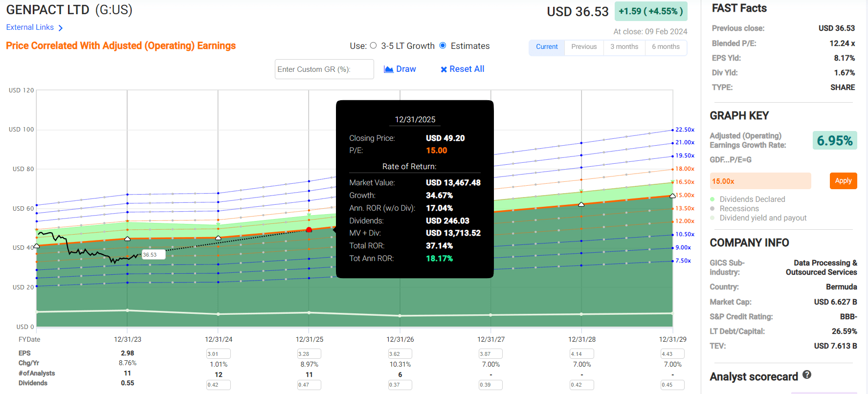Click the 22.50x P/E line label
This screenshot has height=394, width=868.
pos(685,130)
